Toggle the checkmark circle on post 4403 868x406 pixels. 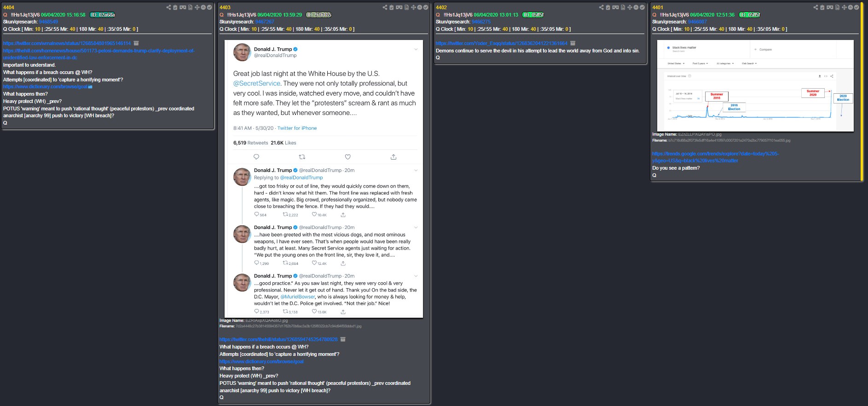[426, 7]
